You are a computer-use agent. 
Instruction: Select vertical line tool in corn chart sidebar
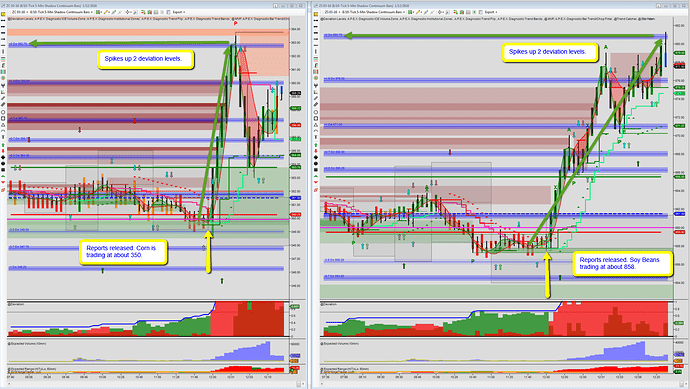click(x=3, y=51)
